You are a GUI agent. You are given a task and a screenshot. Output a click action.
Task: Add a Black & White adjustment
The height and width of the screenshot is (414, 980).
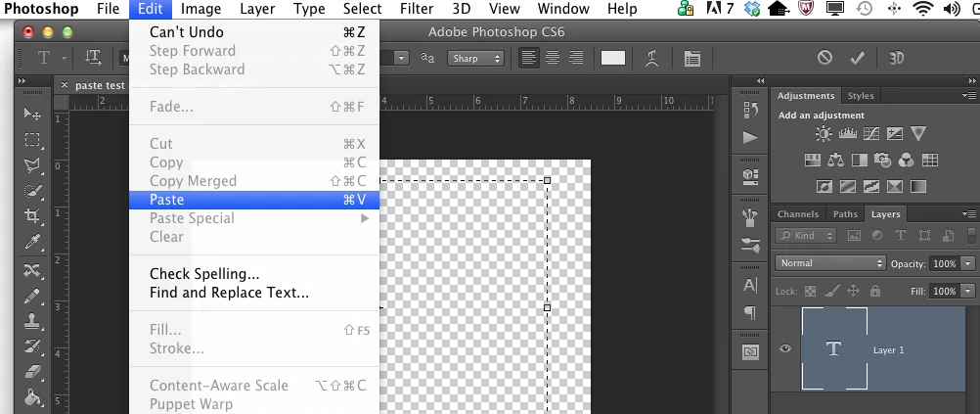tap(860, 161)
